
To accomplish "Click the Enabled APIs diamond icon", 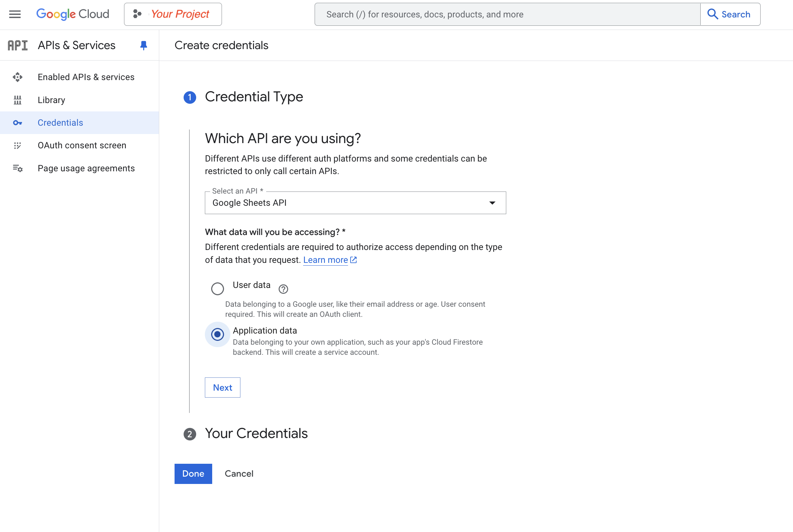I will 17,77.
